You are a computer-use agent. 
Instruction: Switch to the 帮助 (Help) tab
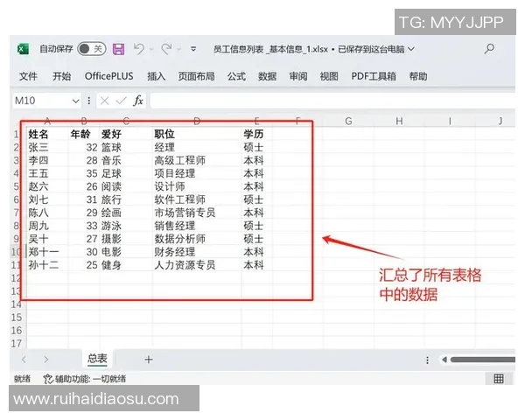coord(418,76)
